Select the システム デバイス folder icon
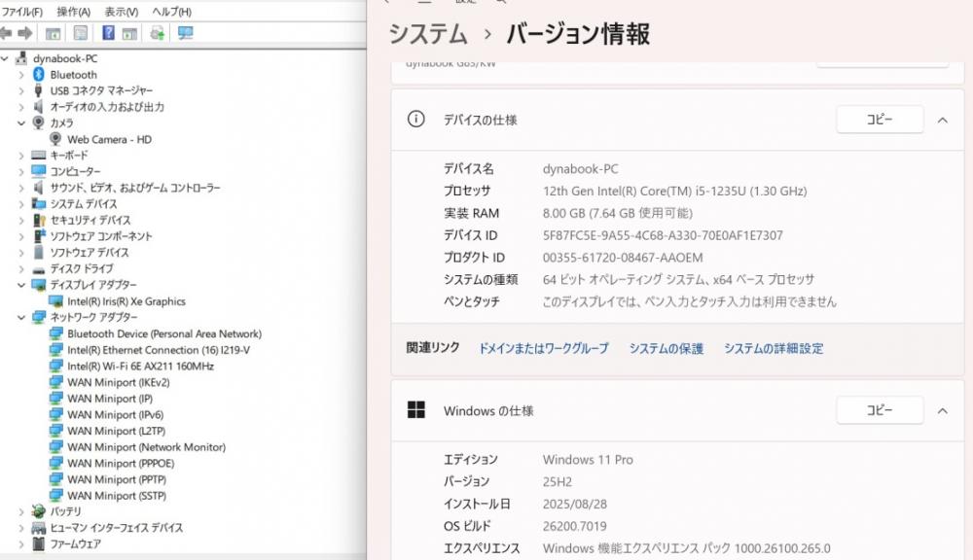 click(39, 203)
